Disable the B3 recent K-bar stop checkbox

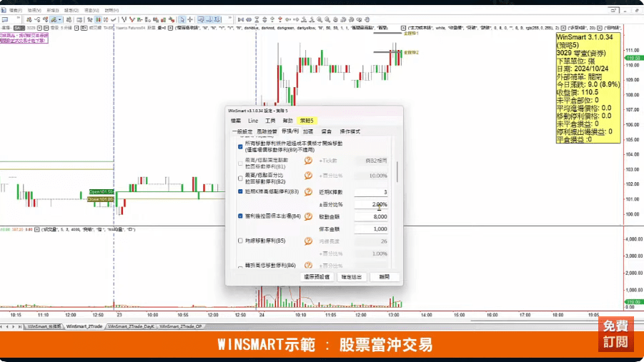(240, 191)
